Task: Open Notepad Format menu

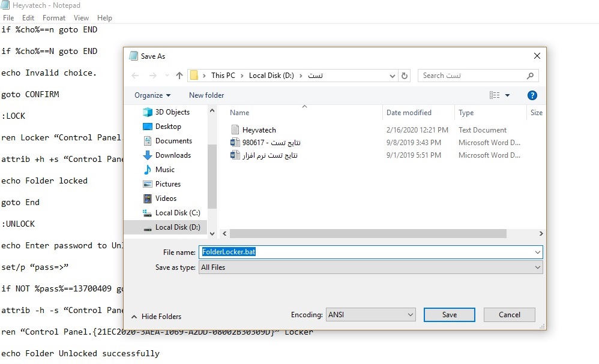Action: tap(54, 18)
